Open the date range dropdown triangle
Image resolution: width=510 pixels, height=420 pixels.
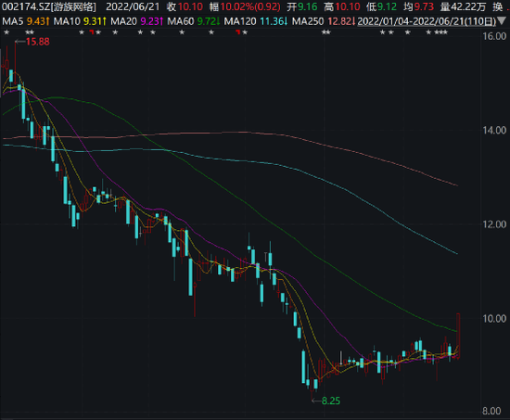click(503, 21)
